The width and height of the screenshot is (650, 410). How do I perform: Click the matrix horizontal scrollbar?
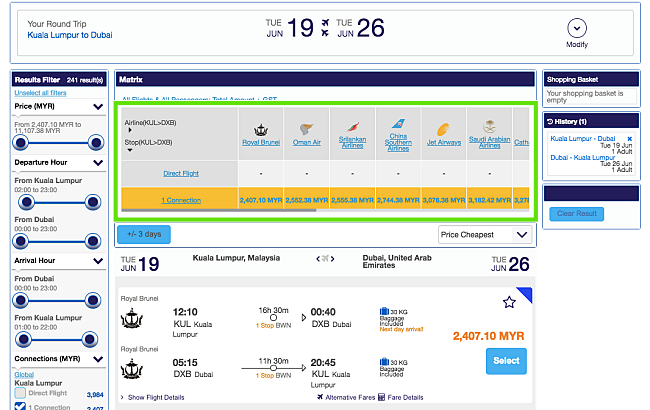(x=218, y=210)
